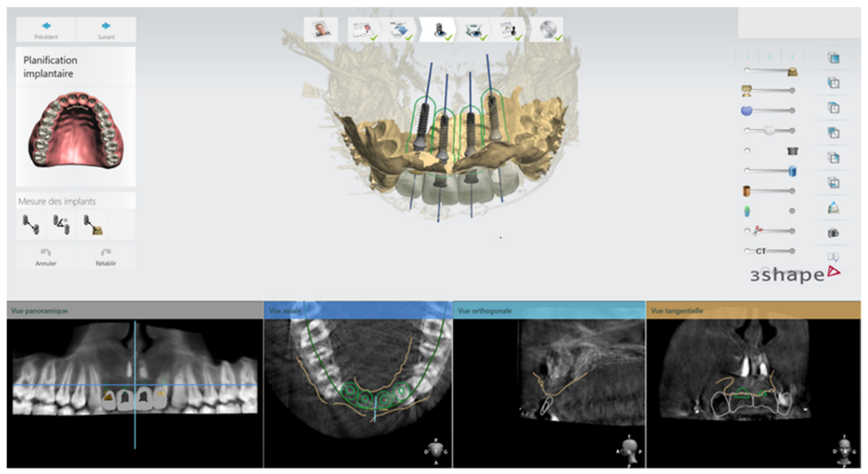Select implant-to-tooth distance measurement tool

point(93,225)
